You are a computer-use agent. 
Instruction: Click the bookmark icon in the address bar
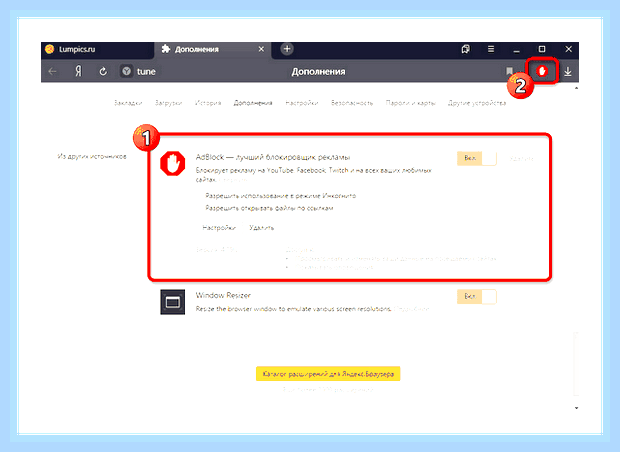click(509, 71)
